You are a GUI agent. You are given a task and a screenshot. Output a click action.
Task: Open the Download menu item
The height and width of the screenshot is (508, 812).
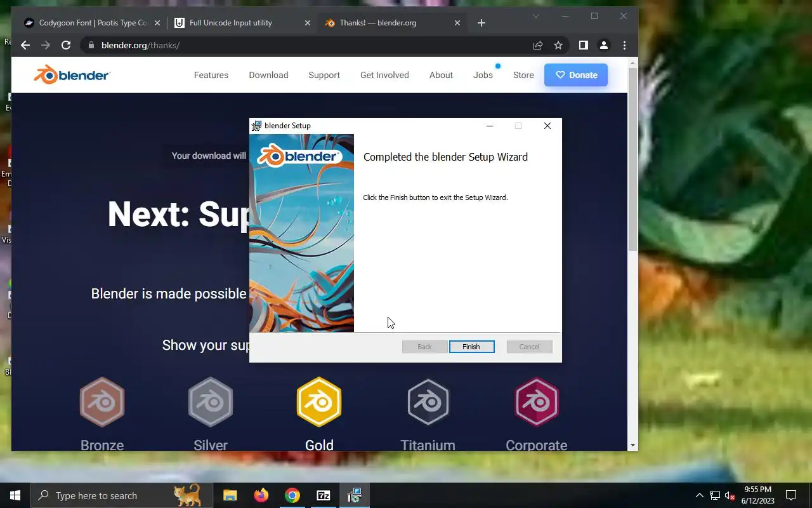268,75
